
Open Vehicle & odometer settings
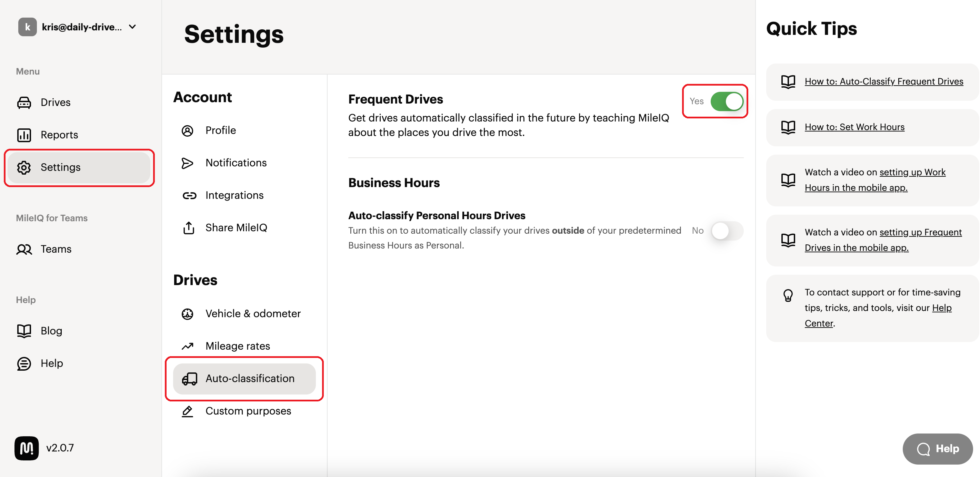pos(244,314)
